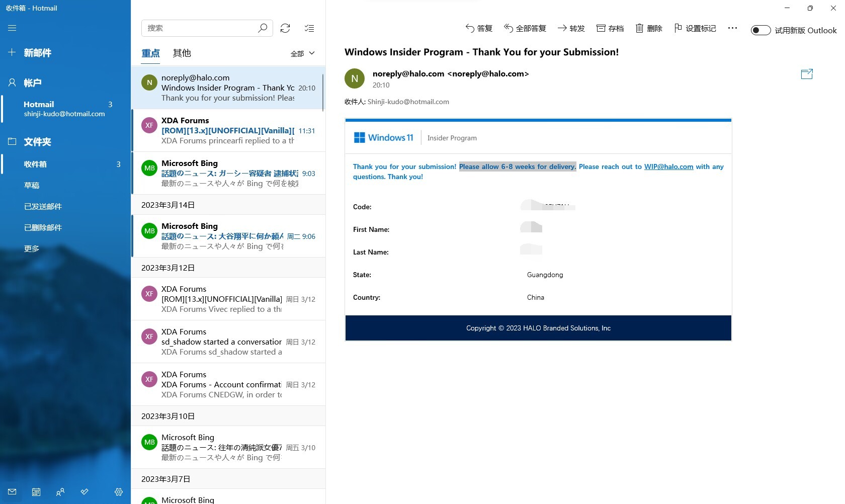Open the Calendar icon in bottom bar
The image size is (845, 504).
pos(36,492)
